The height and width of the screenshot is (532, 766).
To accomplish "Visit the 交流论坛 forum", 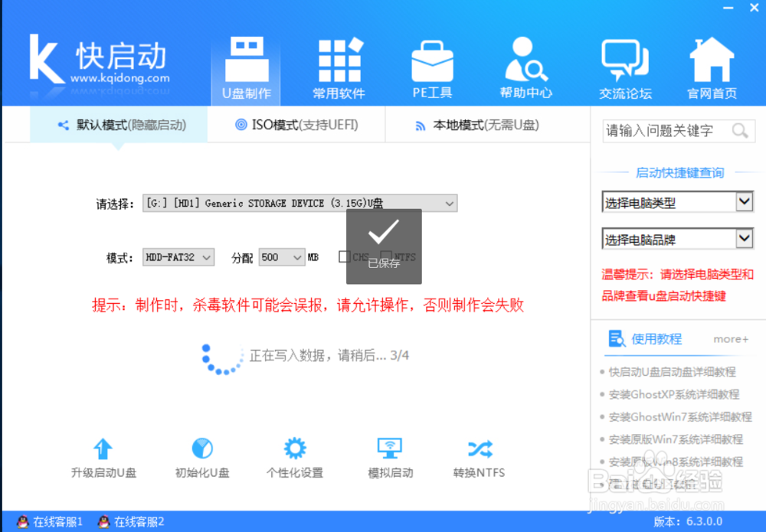I will 624,67.
